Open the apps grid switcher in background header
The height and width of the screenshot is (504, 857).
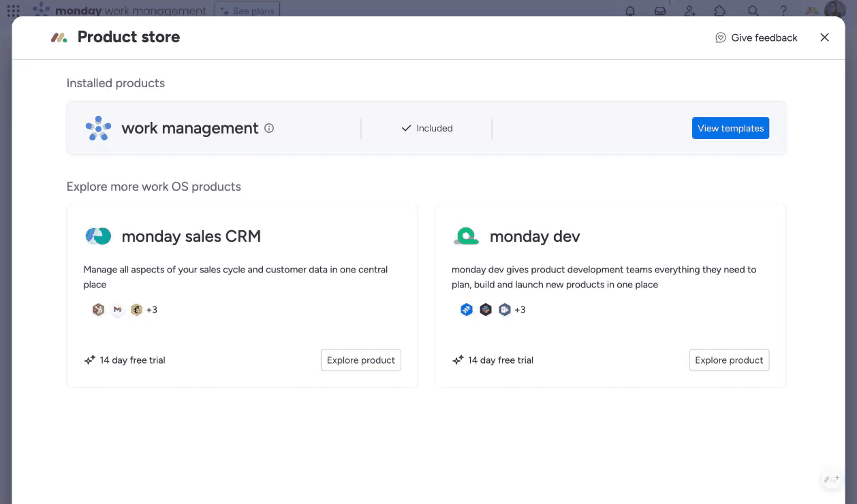coord(14,11)
